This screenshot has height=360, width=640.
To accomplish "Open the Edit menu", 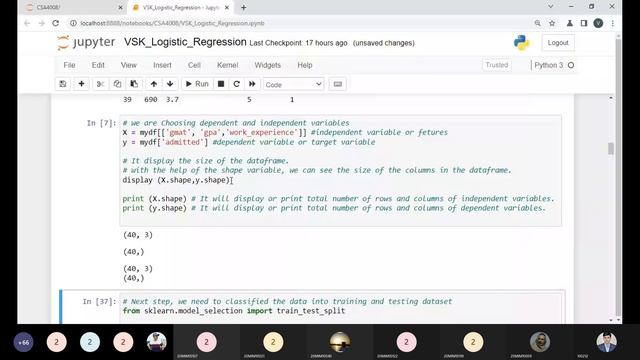I will coord(98,65).
